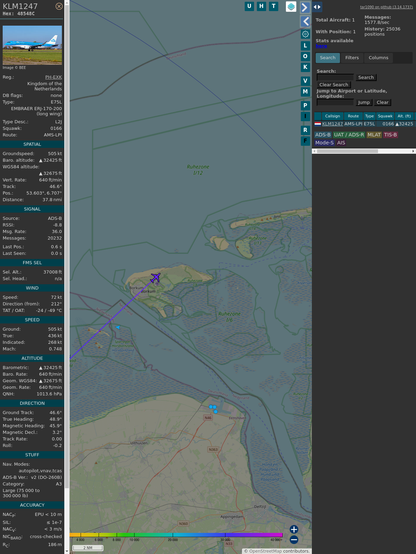The height and width of the screenshot is (554, 416).
Task: Click the altitude color scale bar
Action: point(176,535)
